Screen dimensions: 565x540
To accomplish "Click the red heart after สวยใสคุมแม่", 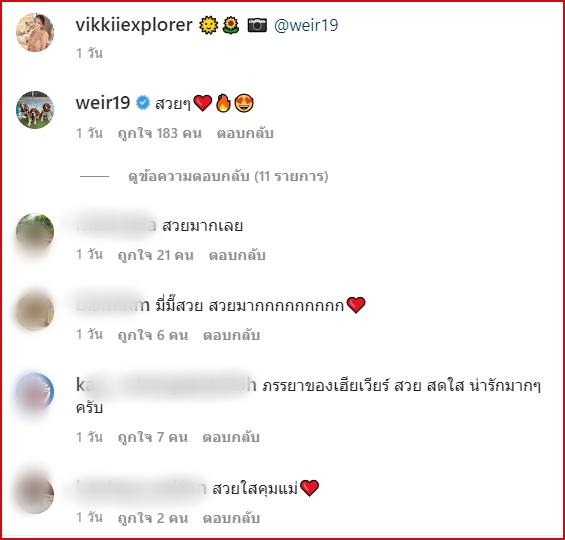I will tap(310, 488).
